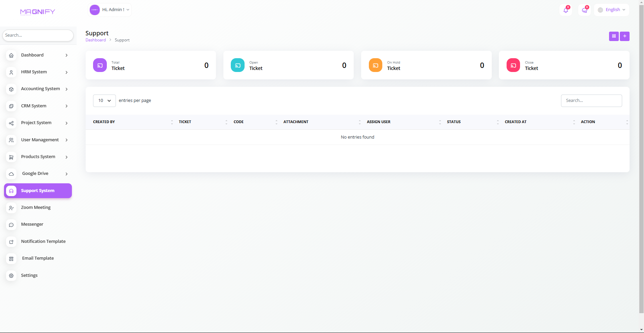Click the teal Open Ticket icon

click(x=238, y=65)
